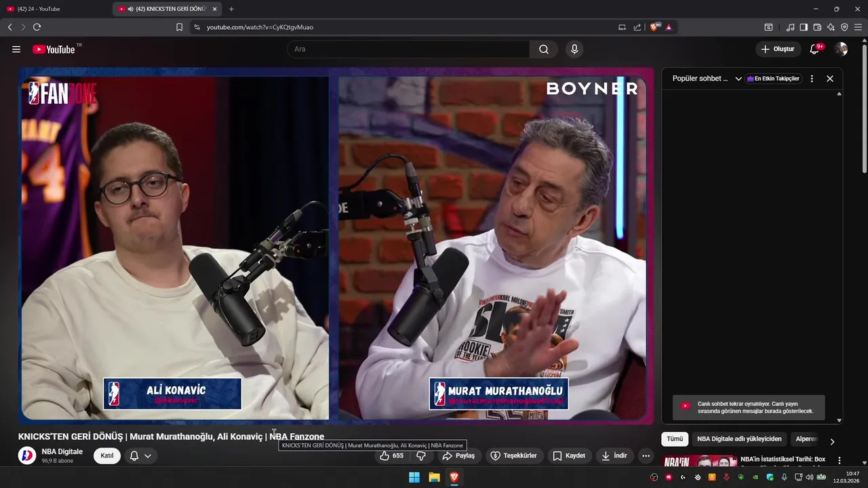868x488 pixels.
Task: Open live chat more options menu
Action: coord(812,79)
